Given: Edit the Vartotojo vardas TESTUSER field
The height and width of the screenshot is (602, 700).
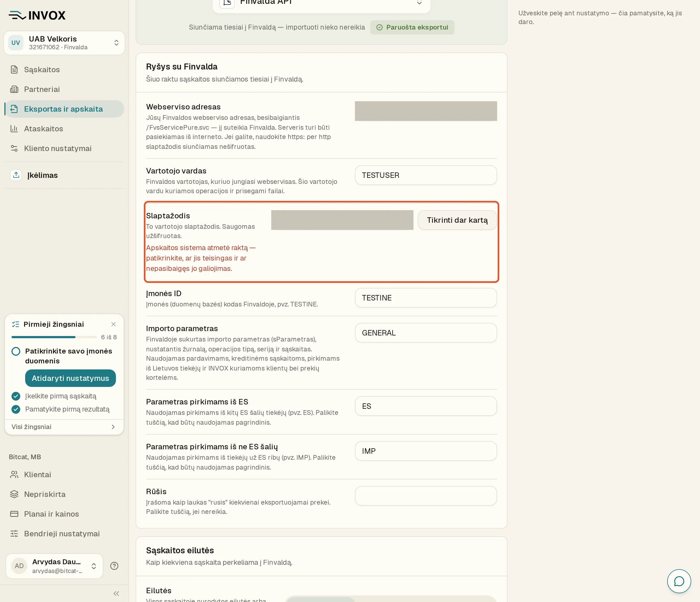Looking at the screenshot, I should point(426,175).
